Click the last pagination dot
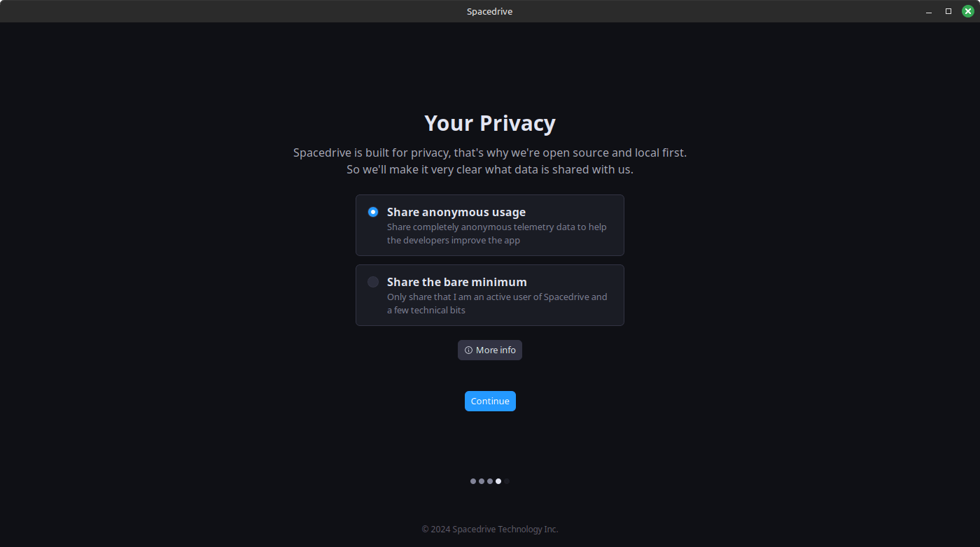 (x=506, y=481)
